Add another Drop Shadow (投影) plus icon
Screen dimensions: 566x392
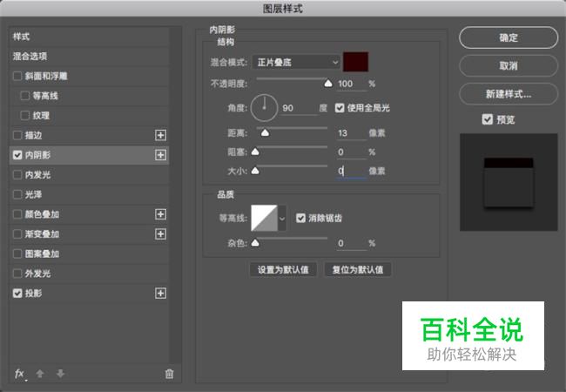click(x=160, y=294)
